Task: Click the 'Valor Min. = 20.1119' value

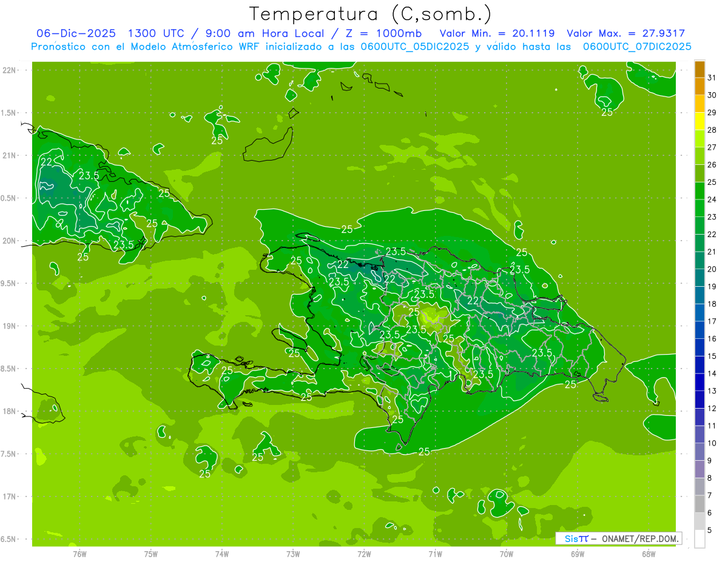Action: coord(497,33)
